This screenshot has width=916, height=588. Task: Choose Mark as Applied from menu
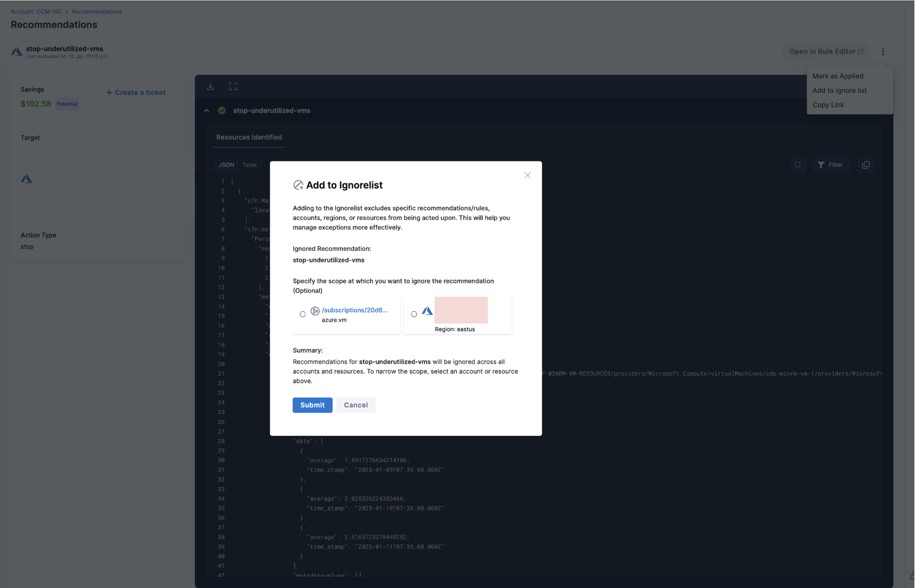(837, 76)
